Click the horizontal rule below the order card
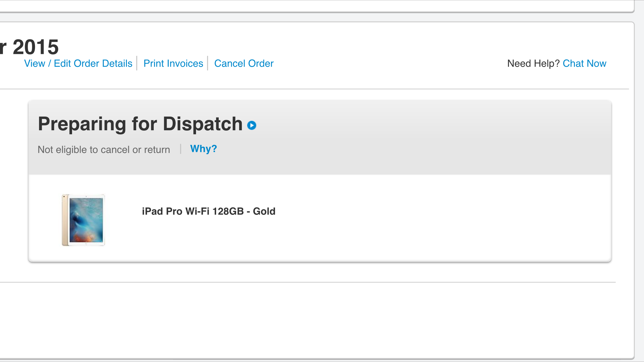Image resolution: width=644 pixels, height=362 pixels. (308, 282)
